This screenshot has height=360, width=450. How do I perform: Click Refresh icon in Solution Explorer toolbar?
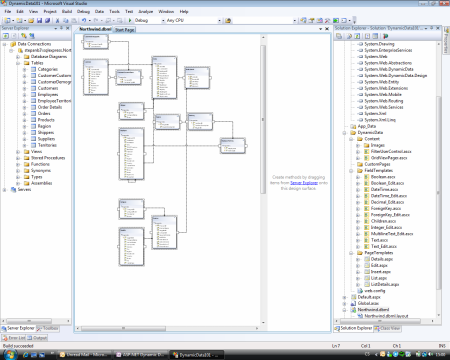357,36
